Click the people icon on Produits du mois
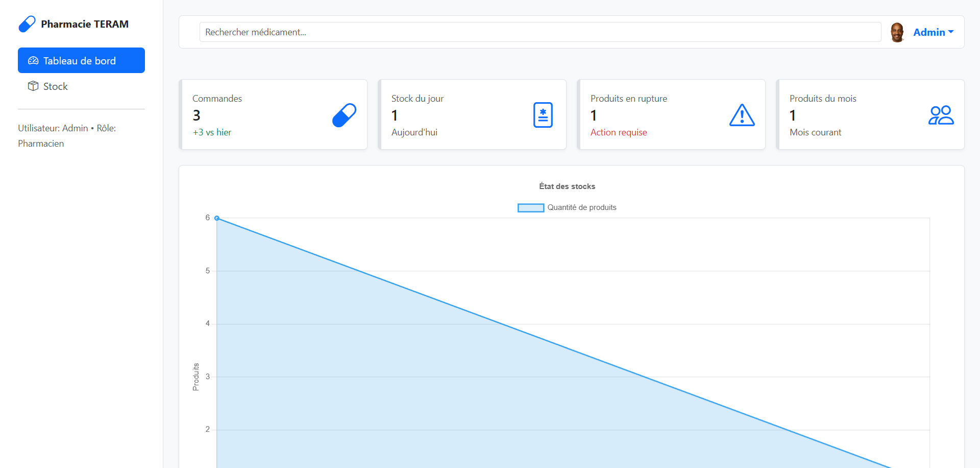The height and width of the screenshot is (468, 980). click(941, 115)
